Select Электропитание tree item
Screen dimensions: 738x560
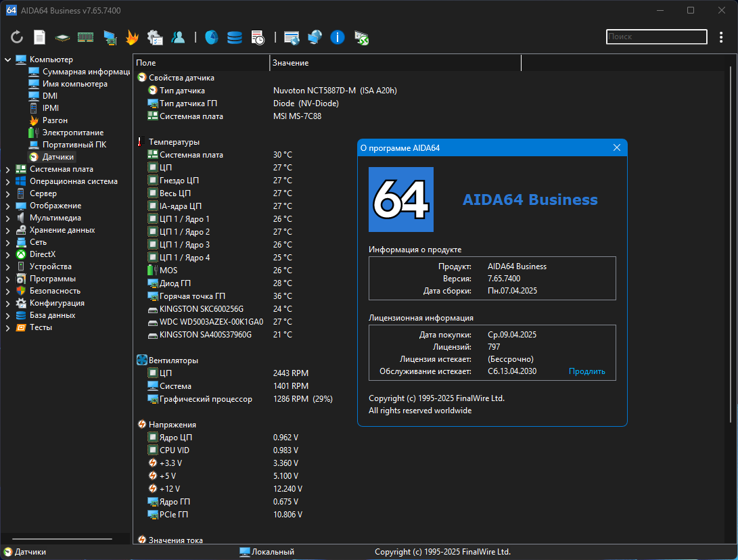click(x=73, y=133)
